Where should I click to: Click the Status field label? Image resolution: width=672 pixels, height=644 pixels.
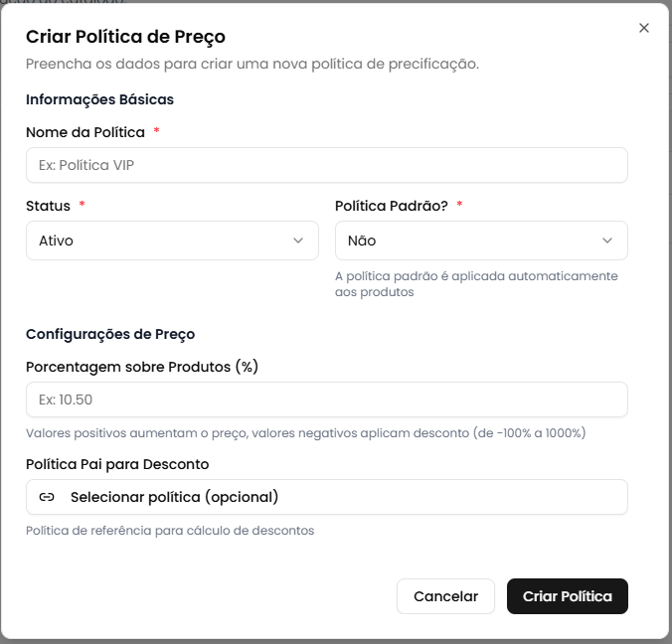pyautogui.click(x=48, y=206)
